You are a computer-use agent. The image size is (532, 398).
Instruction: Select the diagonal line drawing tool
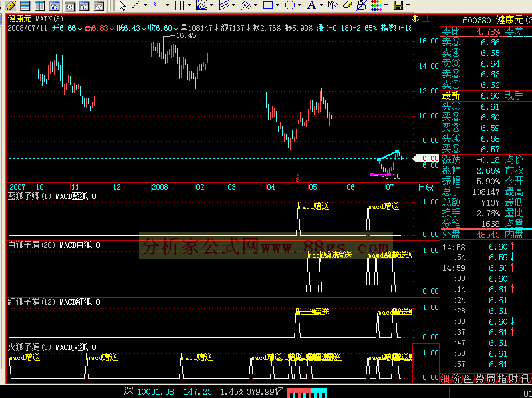(x=136, y=5)
